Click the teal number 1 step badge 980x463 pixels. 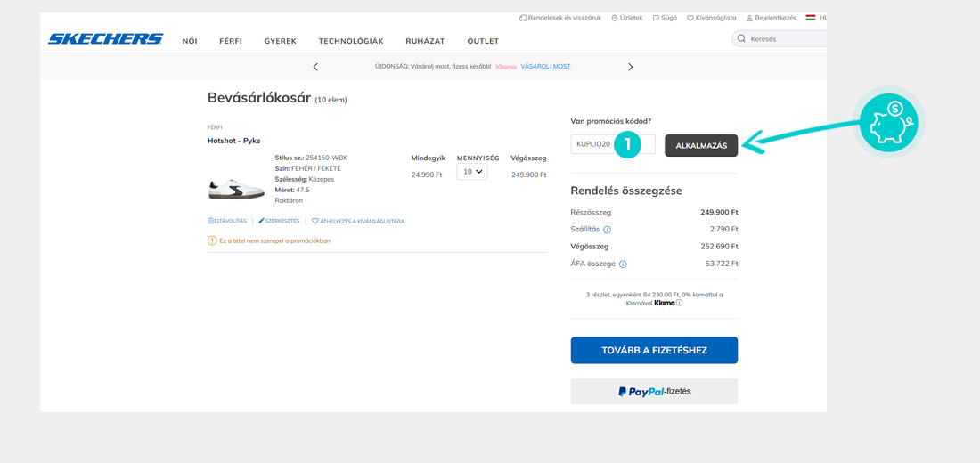[627, 144]
